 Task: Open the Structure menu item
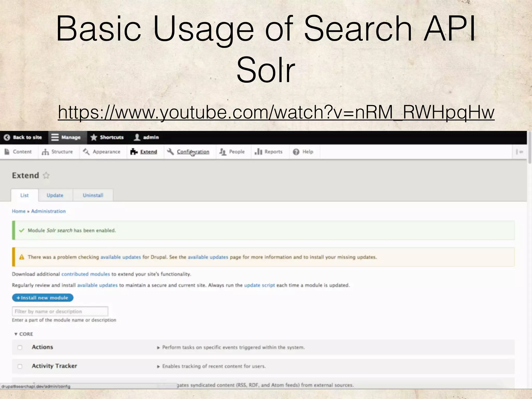62,152
